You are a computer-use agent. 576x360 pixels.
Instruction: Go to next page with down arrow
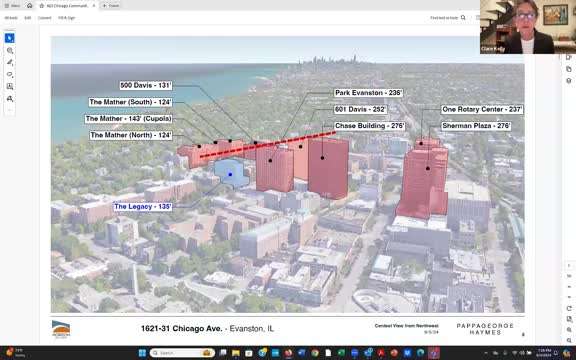click(569, 297)
